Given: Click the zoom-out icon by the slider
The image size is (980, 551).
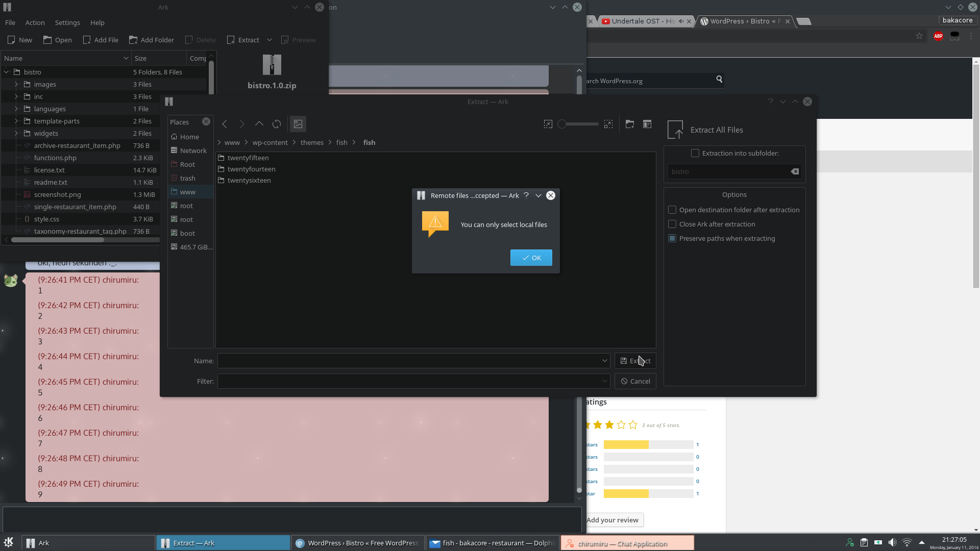Looking at the screenshot, I should pyautogui.click(x=548, y=124).
